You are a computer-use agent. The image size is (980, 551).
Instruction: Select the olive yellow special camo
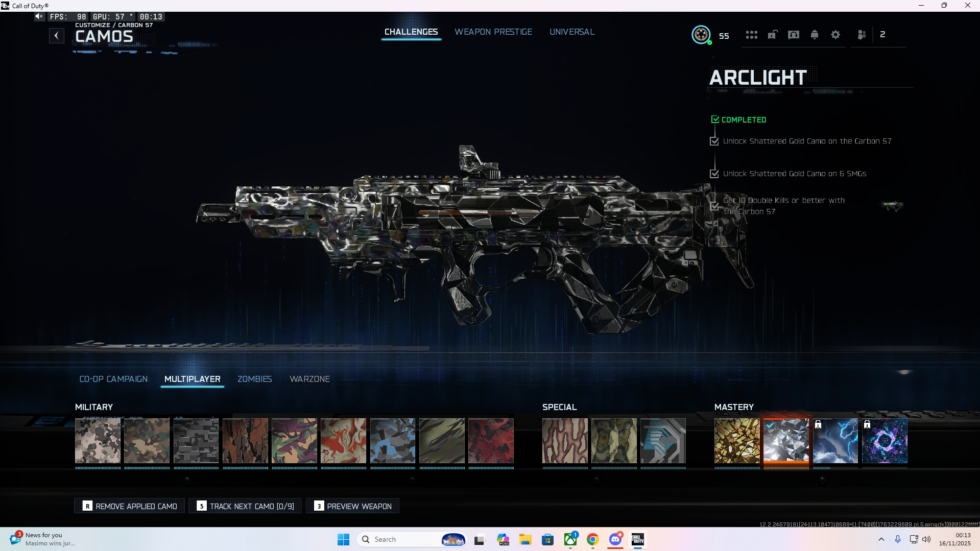coord(614,441)
